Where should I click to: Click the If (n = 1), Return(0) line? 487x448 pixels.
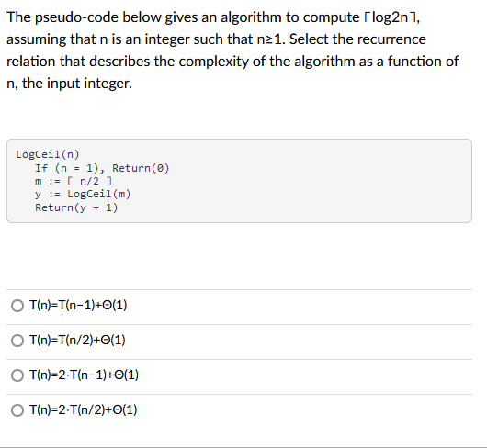tap(102, 168)
